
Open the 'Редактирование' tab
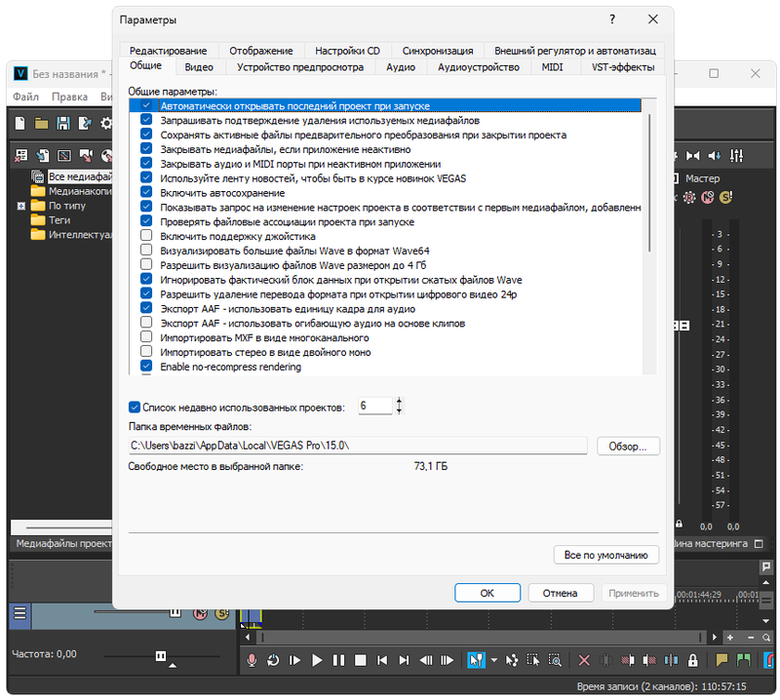click(x=168, y=51)
